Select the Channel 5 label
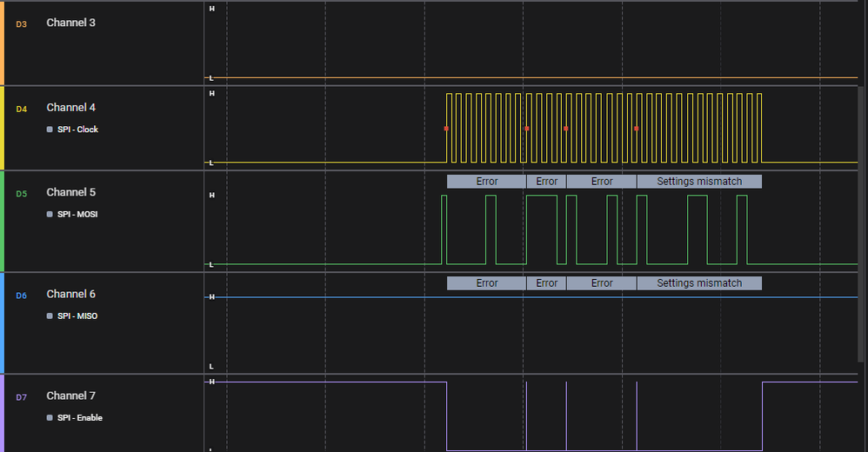 pos(70,192)
